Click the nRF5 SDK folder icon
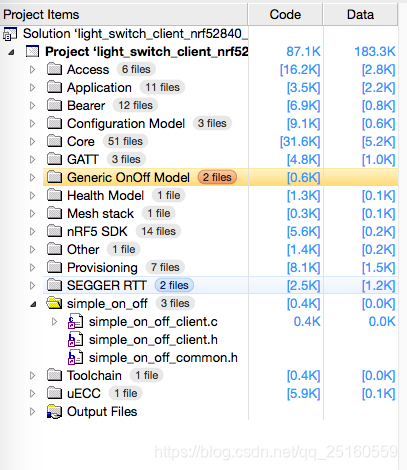Viewport: 407px width, 470px height. (54, 231)
